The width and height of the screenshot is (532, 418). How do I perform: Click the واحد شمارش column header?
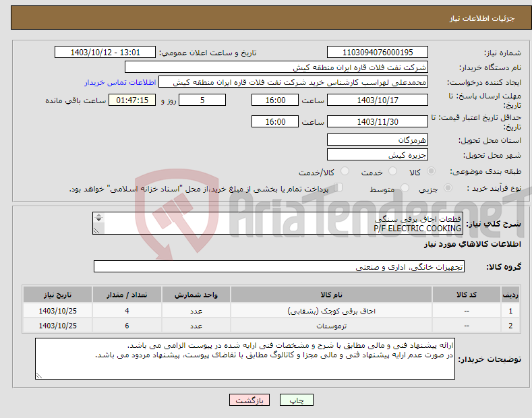click(196, 295)
